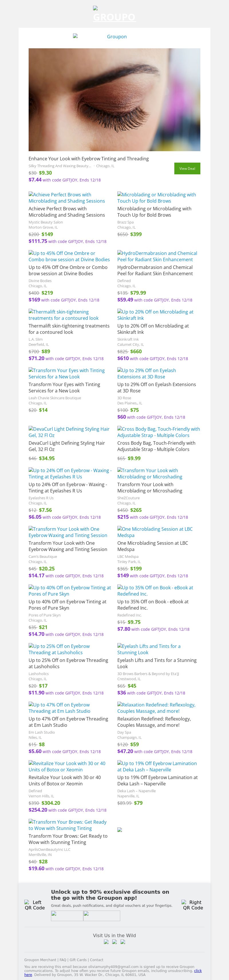This screenshot has width=229, height=980.
Task: Click the Contact footer link
Action: (96, 960)
